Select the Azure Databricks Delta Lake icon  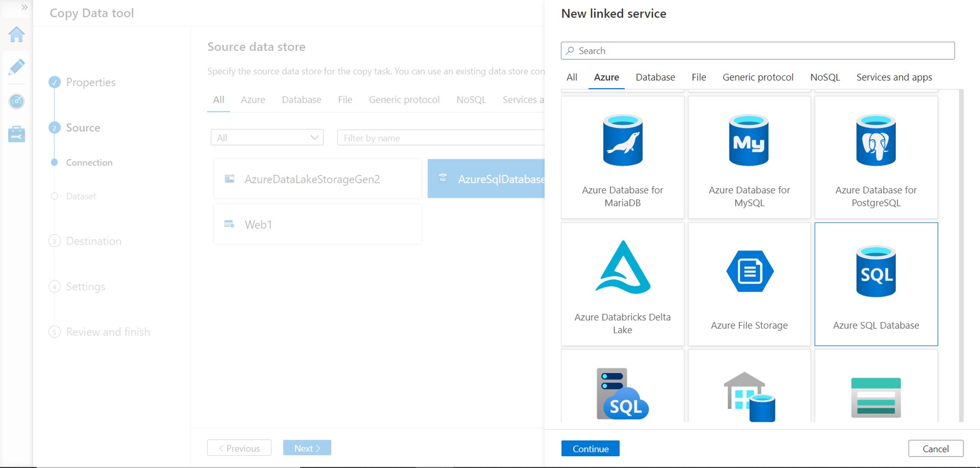point(623,267)
